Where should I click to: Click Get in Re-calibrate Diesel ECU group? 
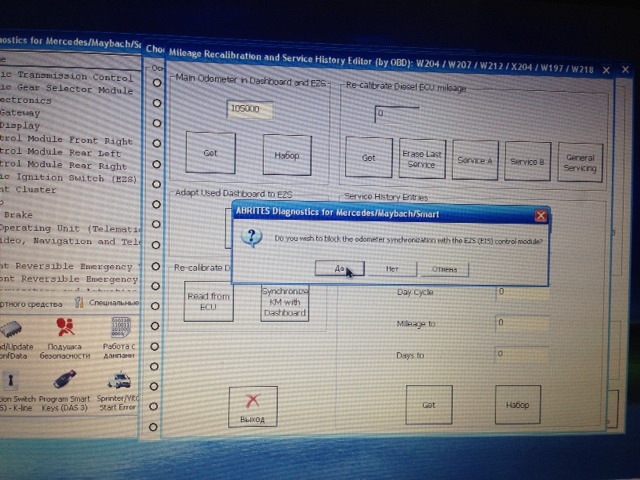point(369,158)
